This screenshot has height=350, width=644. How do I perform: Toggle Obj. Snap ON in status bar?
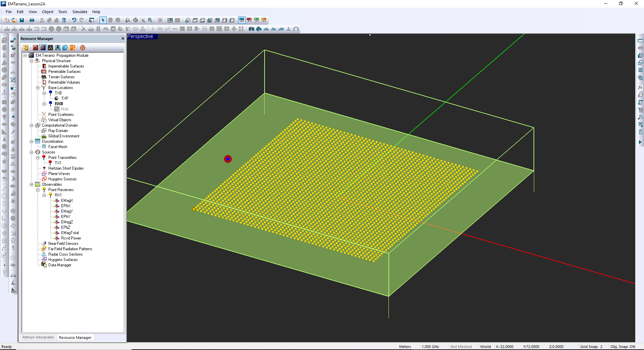[623, 347]
